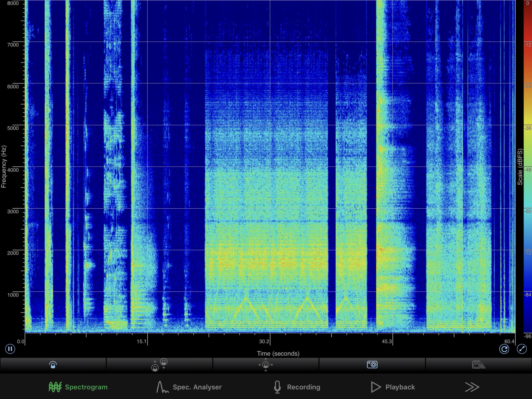Click the Frequency (Hz) axis label
532x399 pixels.
point(4,166)
